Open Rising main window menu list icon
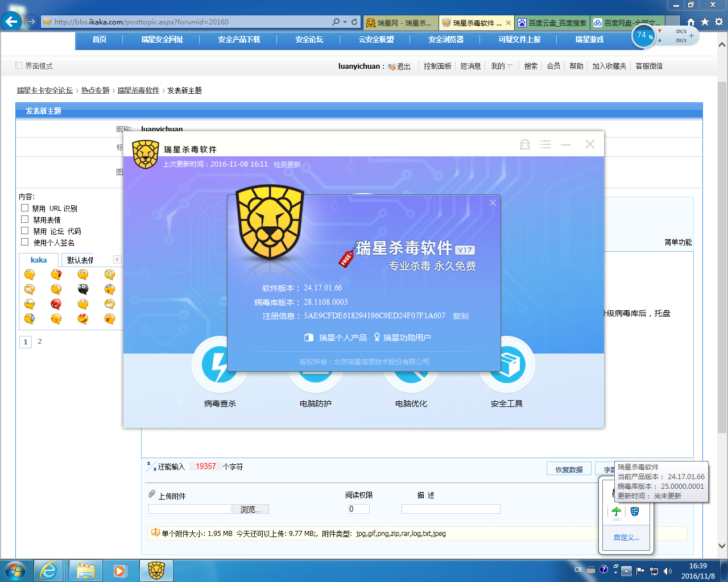The image size is (728, 582). click(545, 144)
